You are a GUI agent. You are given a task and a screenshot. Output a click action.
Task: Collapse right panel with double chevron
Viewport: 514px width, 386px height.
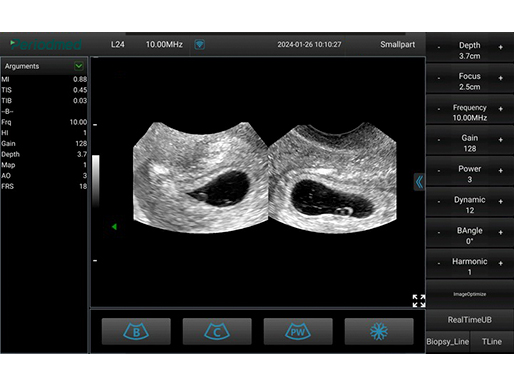[x=419, y=182]
